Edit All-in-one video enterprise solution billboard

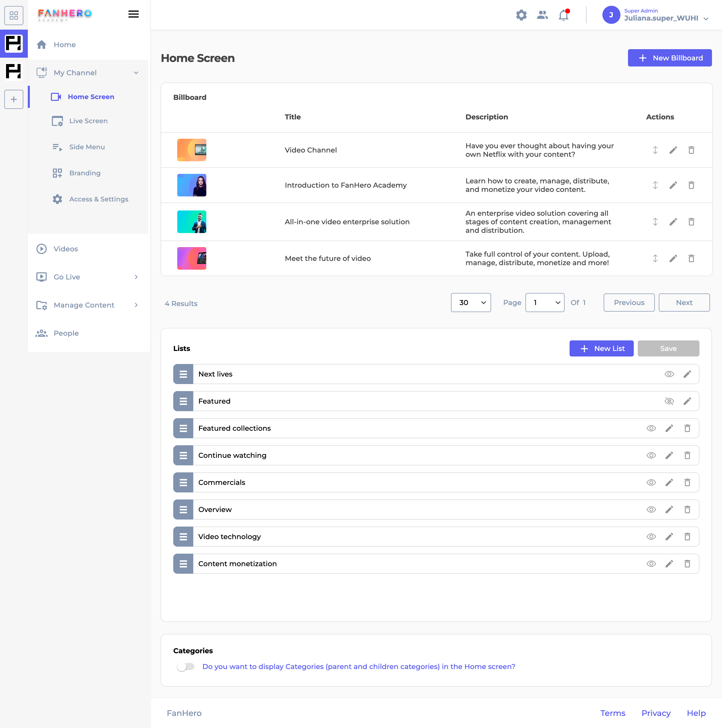click(673, 222)
